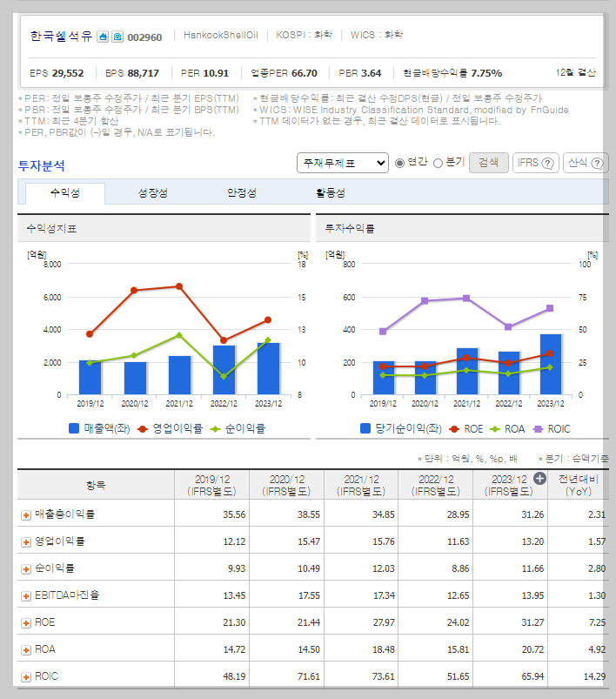This screenshot has height=699, width=616.
Task: Click 순이익률 2022/12 value 8.86
Action: 460,568
